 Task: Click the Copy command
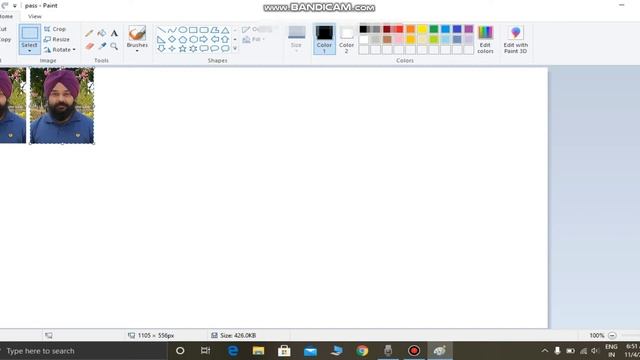tap(5, 40)
